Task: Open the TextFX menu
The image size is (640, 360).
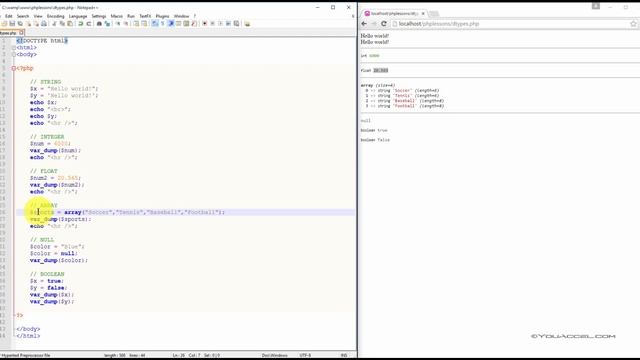Action: (x=145, y=16)
